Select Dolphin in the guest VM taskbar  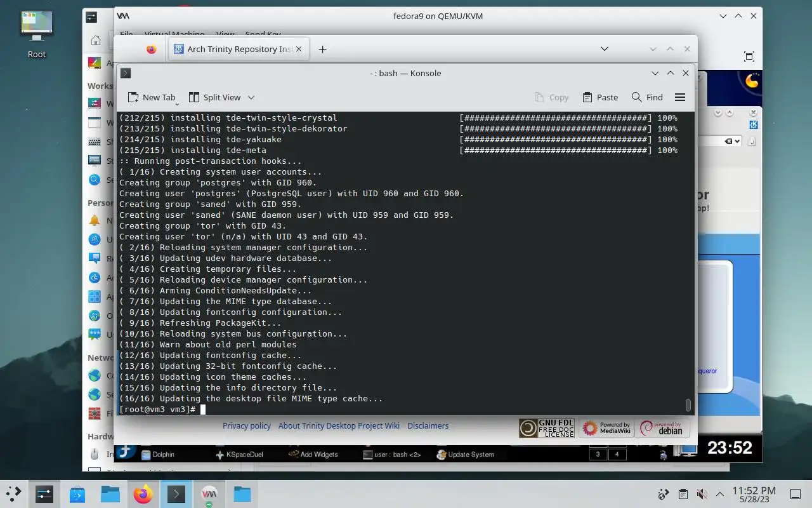(157, 454)
